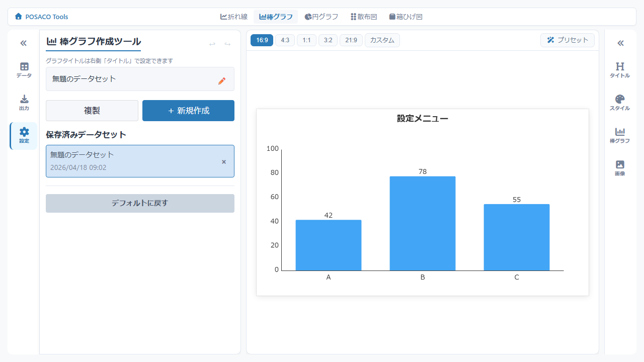Viewport: 644px width, 362px height.
Task: Select the 設定 panel icon
Action: click(23, 136)
